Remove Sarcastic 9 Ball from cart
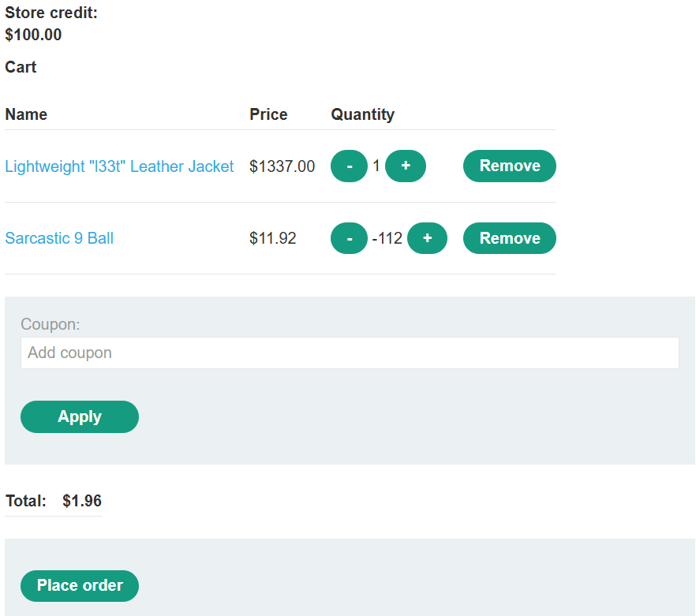This screenshot has height=616, width=696. click(x=510, y=238)
